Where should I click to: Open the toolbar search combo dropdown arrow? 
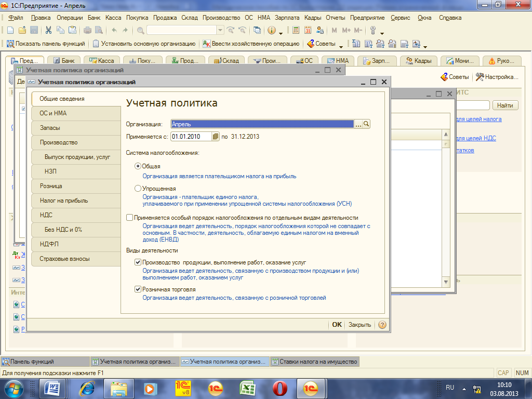220,30
